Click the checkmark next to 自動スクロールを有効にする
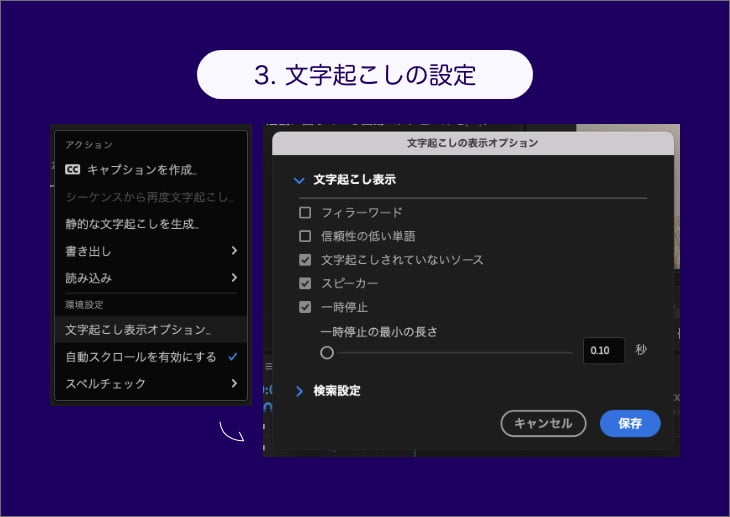The height and width of the screenshot is (517, 730). click(x=232, y=357)
